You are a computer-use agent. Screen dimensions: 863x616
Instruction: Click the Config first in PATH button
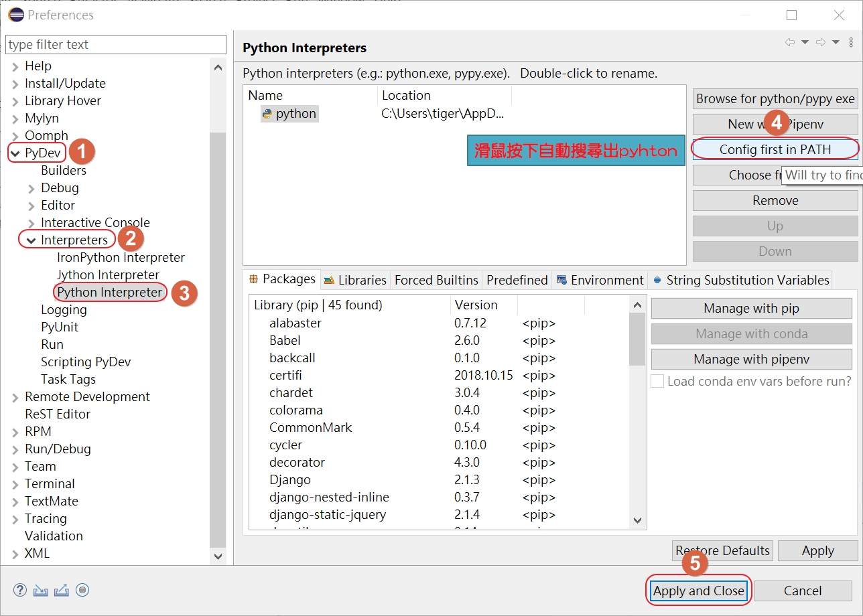click(775, 149)
